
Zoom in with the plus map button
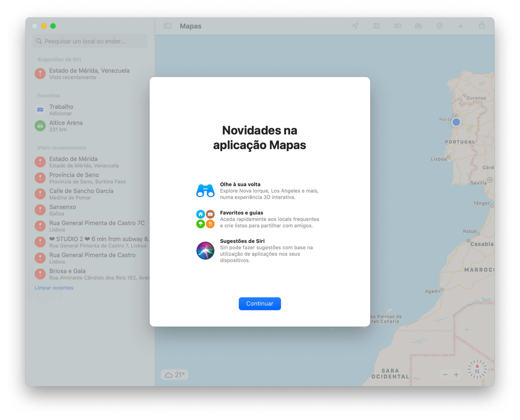456,375
